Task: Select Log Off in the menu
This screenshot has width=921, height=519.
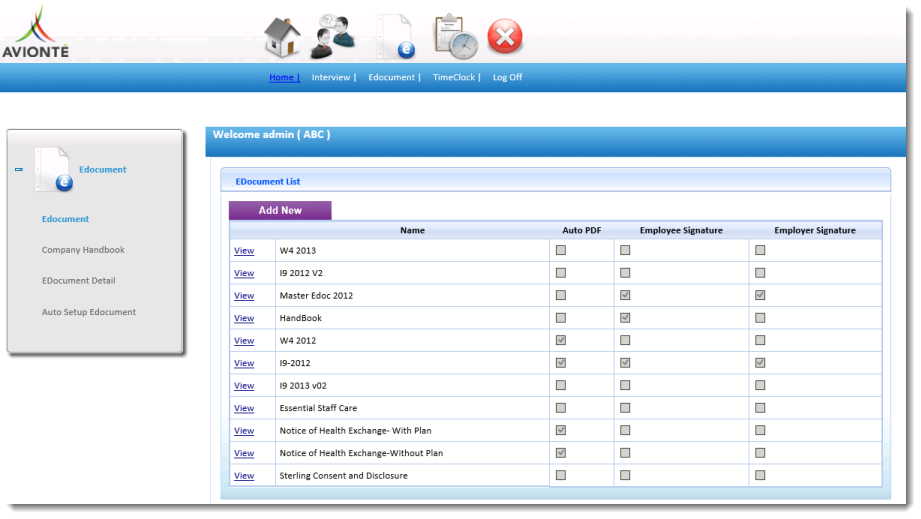Action: 507,77
